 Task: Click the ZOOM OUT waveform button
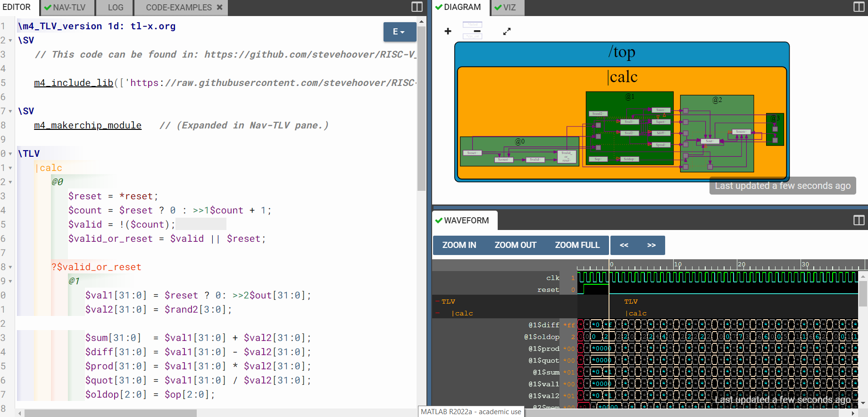515,245
